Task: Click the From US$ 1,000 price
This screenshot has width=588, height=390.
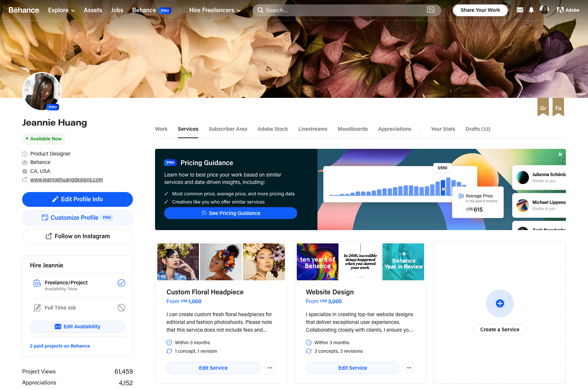Action: pos(184,301)
